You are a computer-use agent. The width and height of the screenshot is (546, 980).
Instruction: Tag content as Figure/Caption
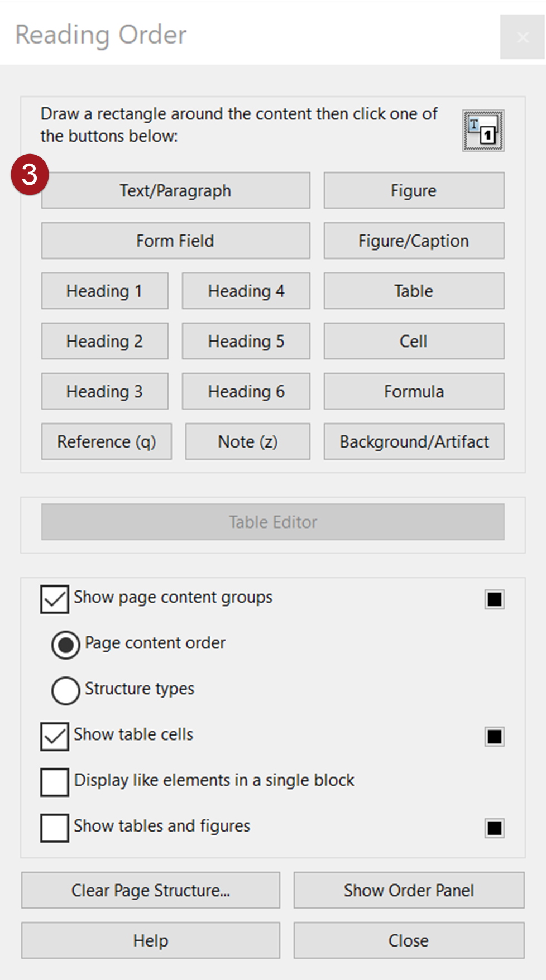click(x=414, y=241)
